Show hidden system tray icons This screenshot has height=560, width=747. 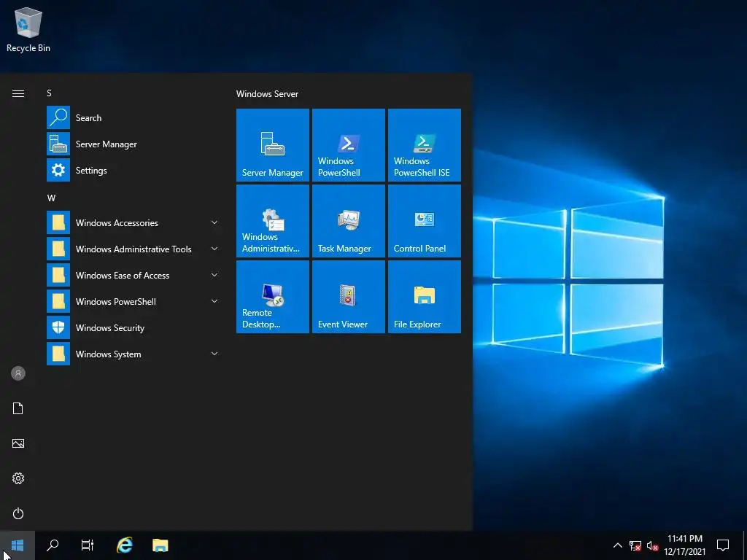pyautogui.click(x=617, y=545)
